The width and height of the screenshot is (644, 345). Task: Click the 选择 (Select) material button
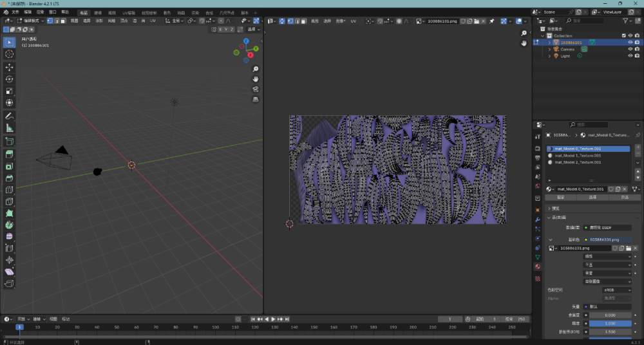(x=592, y=198)
